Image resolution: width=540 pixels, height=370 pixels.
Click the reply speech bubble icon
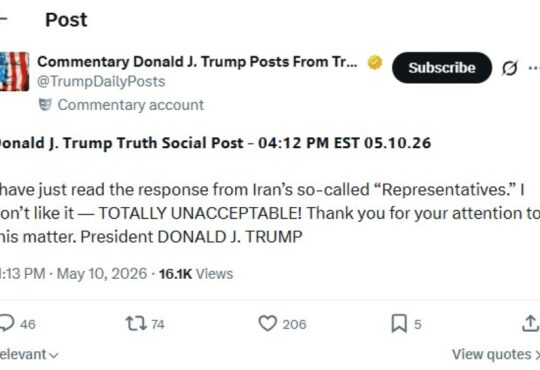pyautogui.click(x=7, y=323)
